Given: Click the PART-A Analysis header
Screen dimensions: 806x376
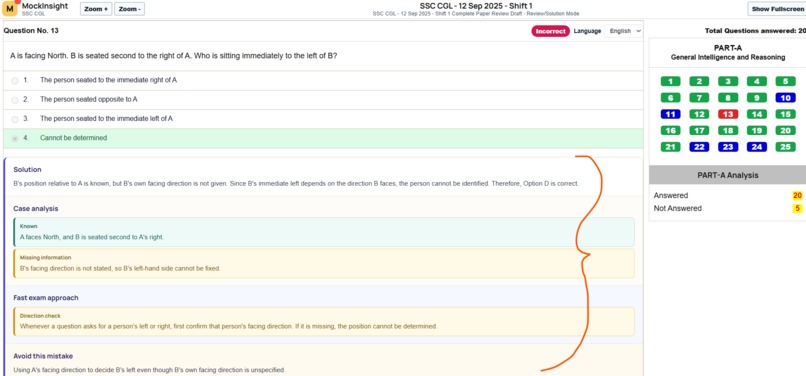Looking at the screenshot, I should 727,175.
